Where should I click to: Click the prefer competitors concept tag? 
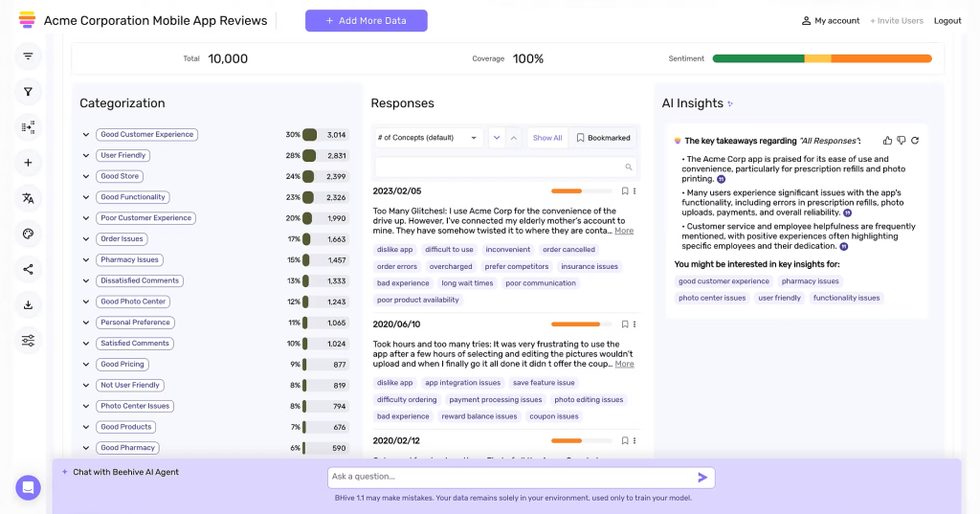coord(516,266)
